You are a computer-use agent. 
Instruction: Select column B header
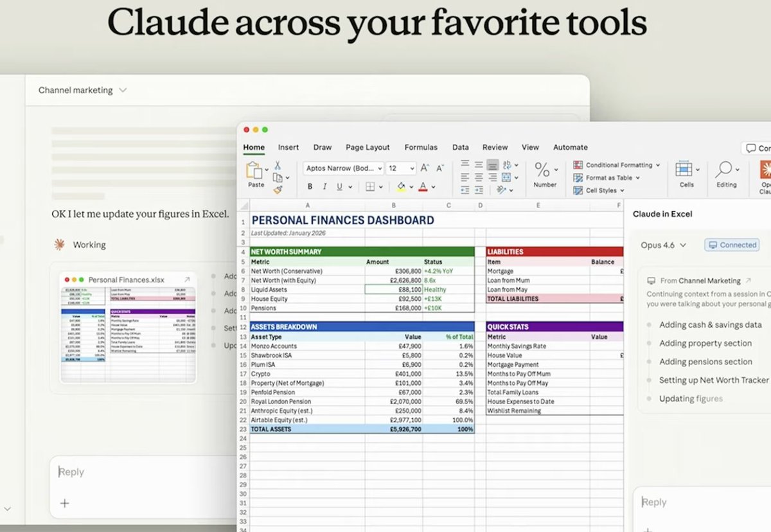pos(393,206)
